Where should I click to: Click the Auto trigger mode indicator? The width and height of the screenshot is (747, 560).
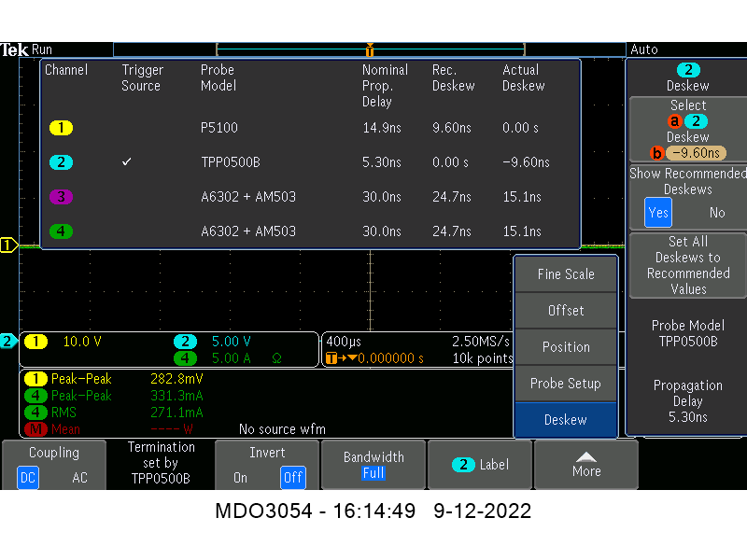tap(644, 49)
